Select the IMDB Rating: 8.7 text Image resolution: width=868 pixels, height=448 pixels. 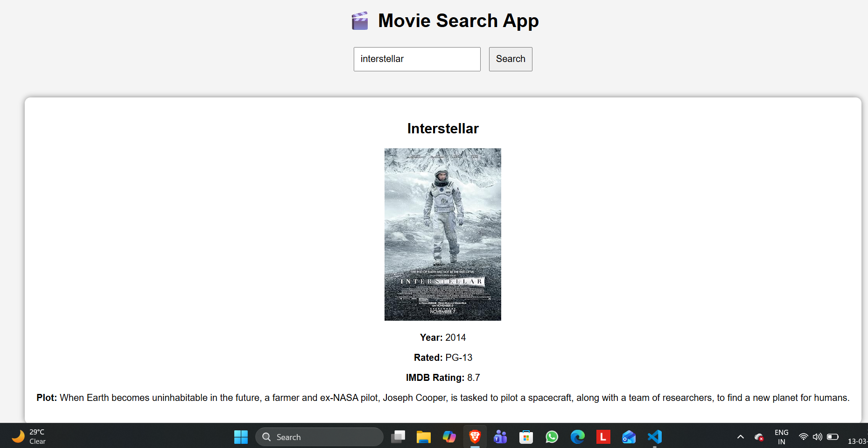pyautogui.click(x=443, y=378)
